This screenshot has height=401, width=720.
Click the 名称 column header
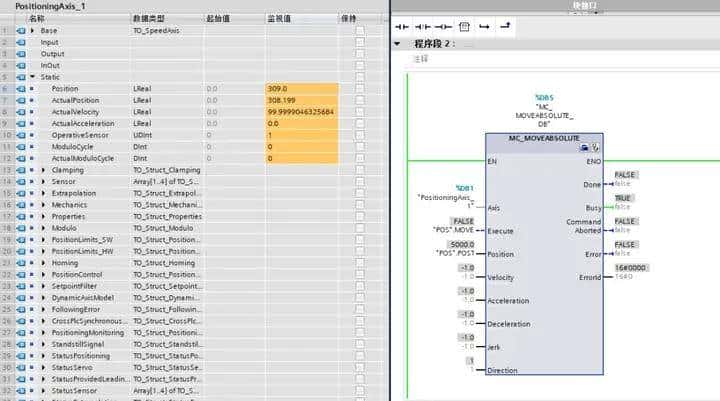coord(37,19)
